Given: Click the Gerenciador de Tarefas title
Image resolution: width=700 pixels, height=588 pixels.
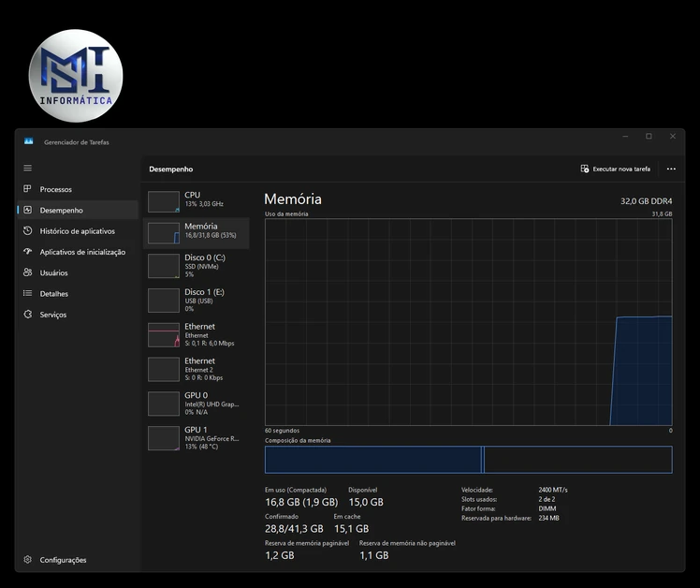Looking at the screenshot, I should [77, 142].
